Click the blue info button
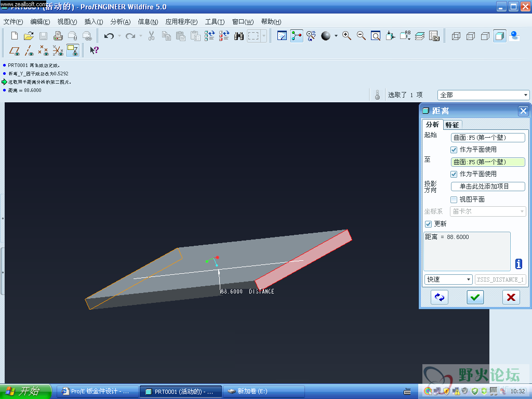532x399 pixels. point(518,263)
